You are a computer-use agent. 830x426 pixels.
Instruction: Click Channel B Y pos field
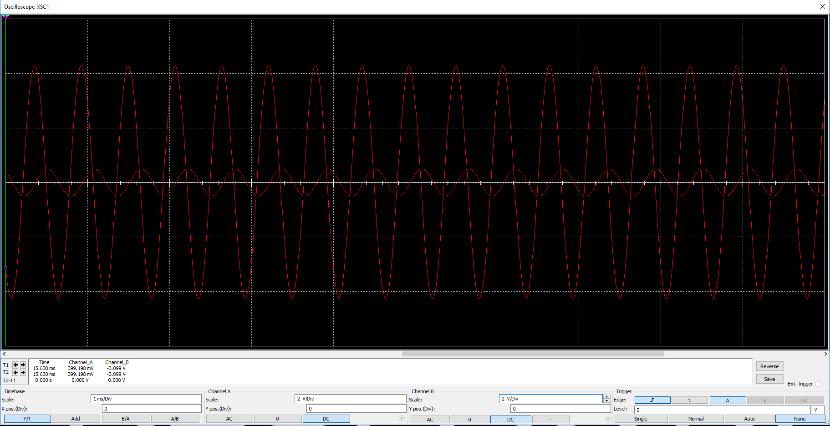560,409
